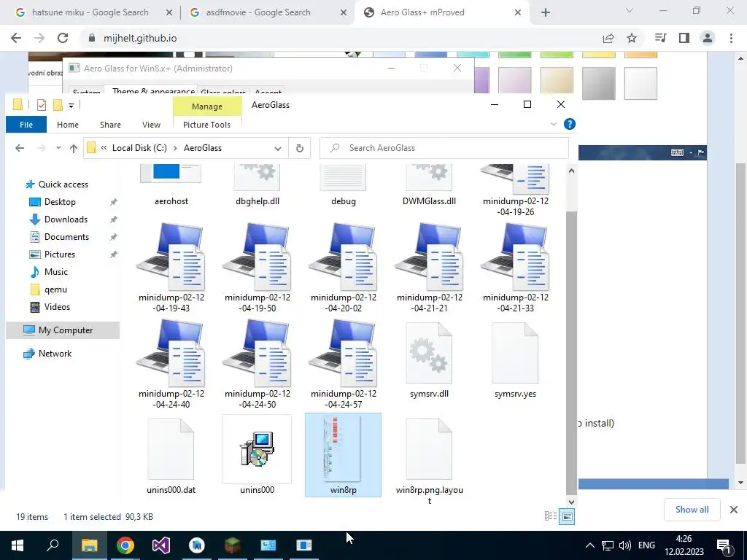Show hidden system tray icons
The height and width of the screenshot is (560, 747).
pos(589,545)
